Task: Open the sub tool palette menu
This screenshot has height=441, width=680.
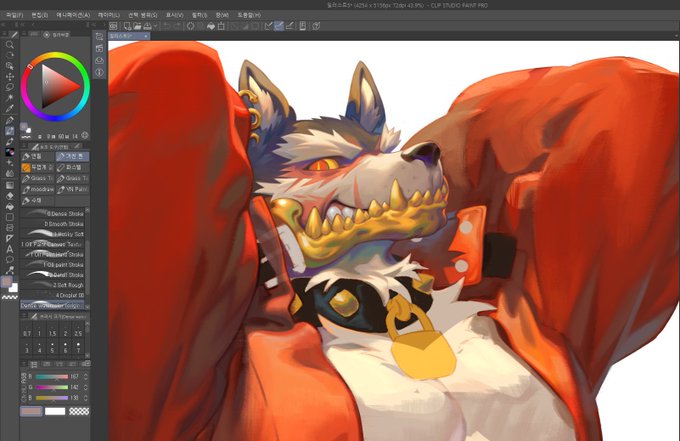Action: click(24, 146)
